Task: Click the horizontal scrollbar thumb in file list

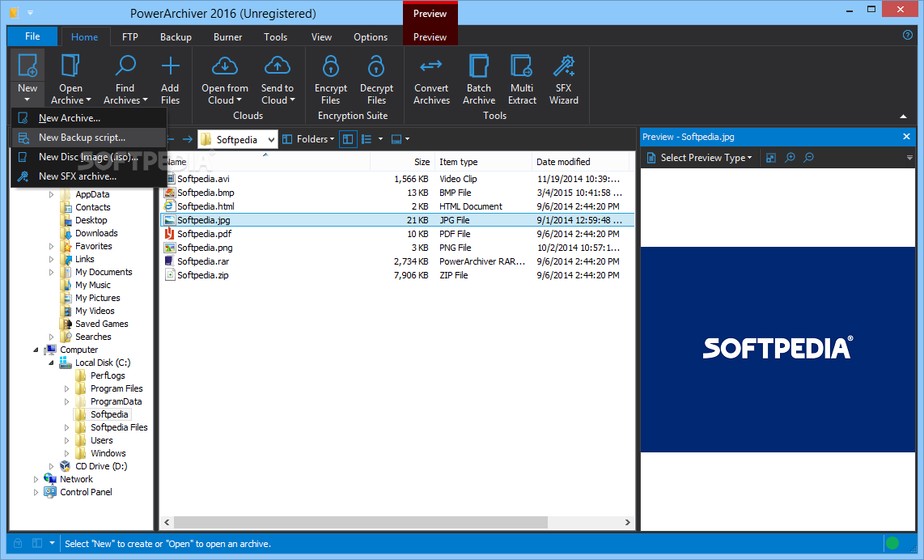Action: (x=361, y=522)
